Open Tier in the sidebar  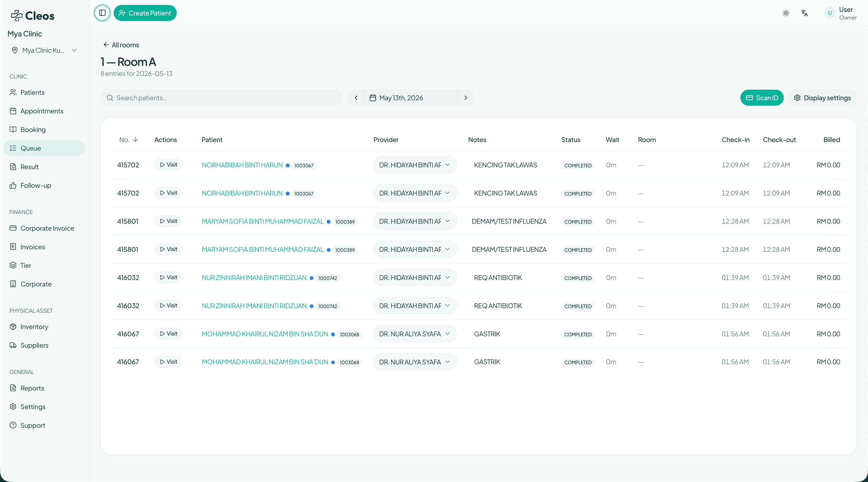[44, 266]
